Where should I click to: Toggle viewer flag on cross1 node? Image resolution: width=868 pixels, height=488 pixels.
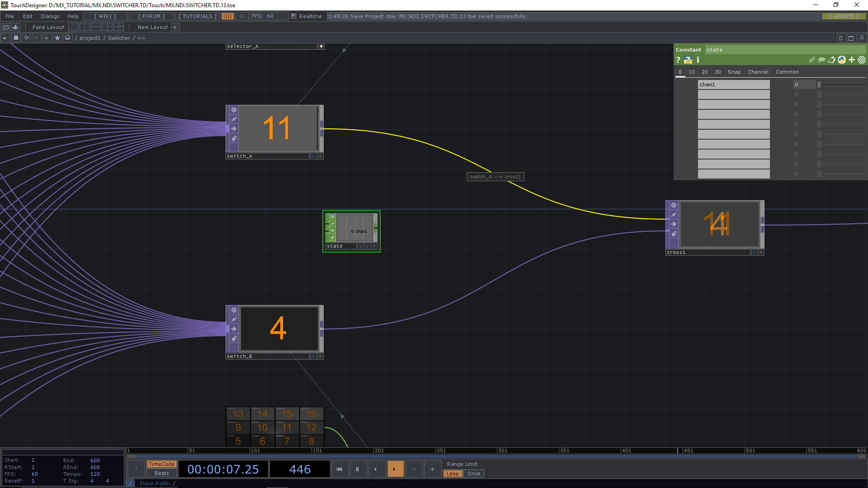(x=674, y=205)
